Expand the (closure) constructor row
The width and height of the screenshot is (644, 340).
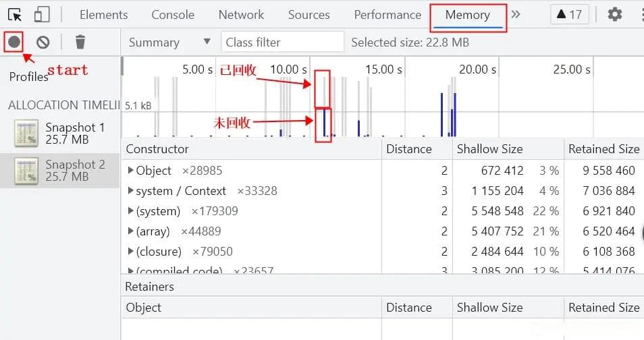[131, 252]
